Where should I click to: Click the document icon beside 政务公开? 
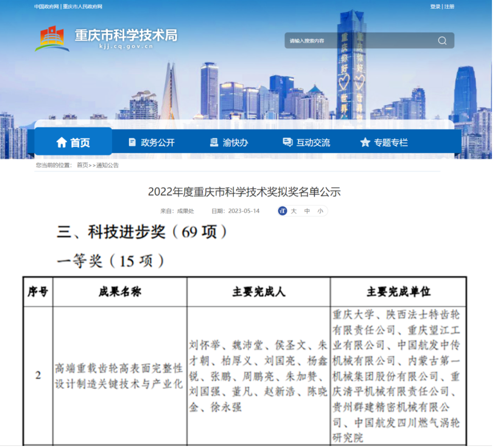click(132, 142)
